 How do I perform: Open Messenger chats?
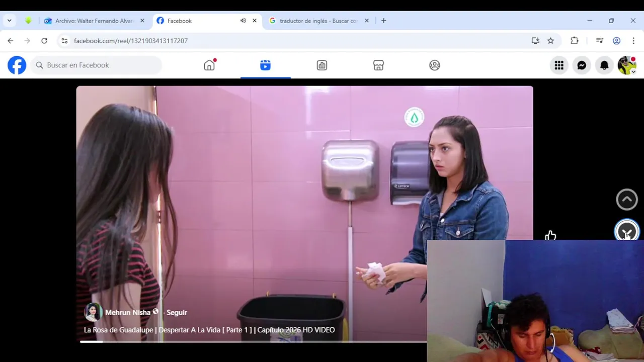click(x=582, y=65)
